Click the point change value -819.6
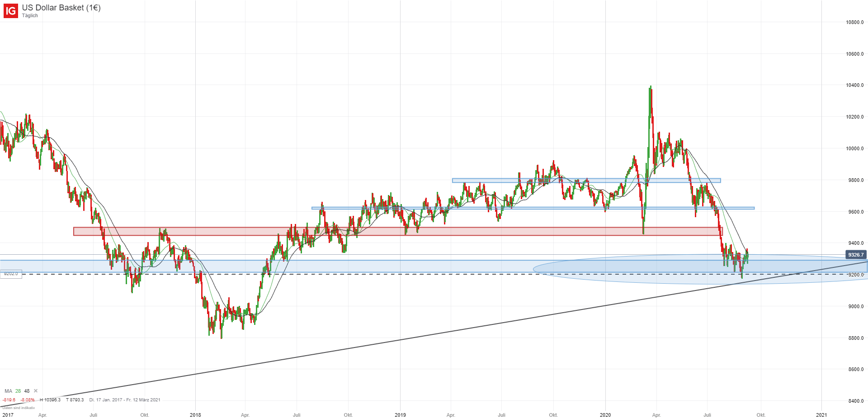868x419 pixels. tap(9, 400)
